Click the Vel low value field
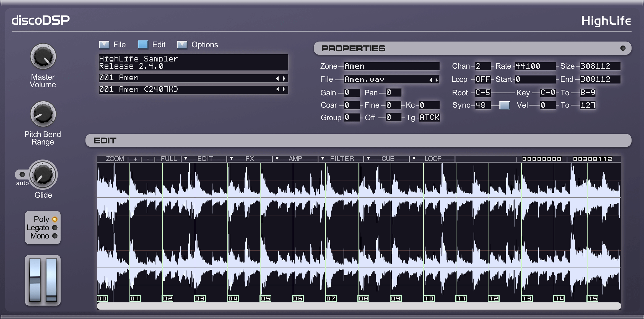Image resolution: width=644 pixels, height=319 pixels. pyautogui.click(x=548, y=105)
